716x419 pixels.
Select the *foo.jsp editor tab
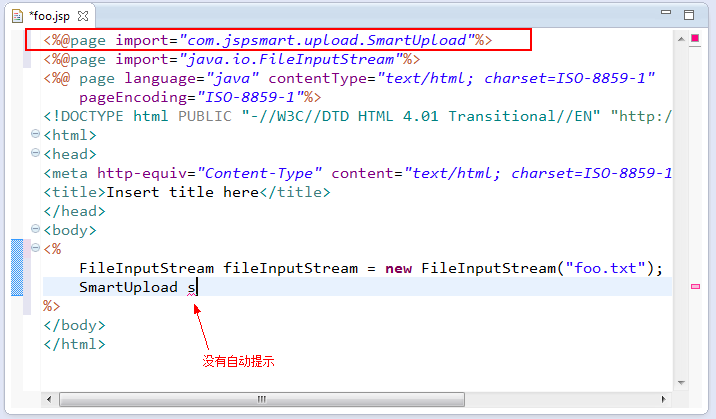pos(49,16)
